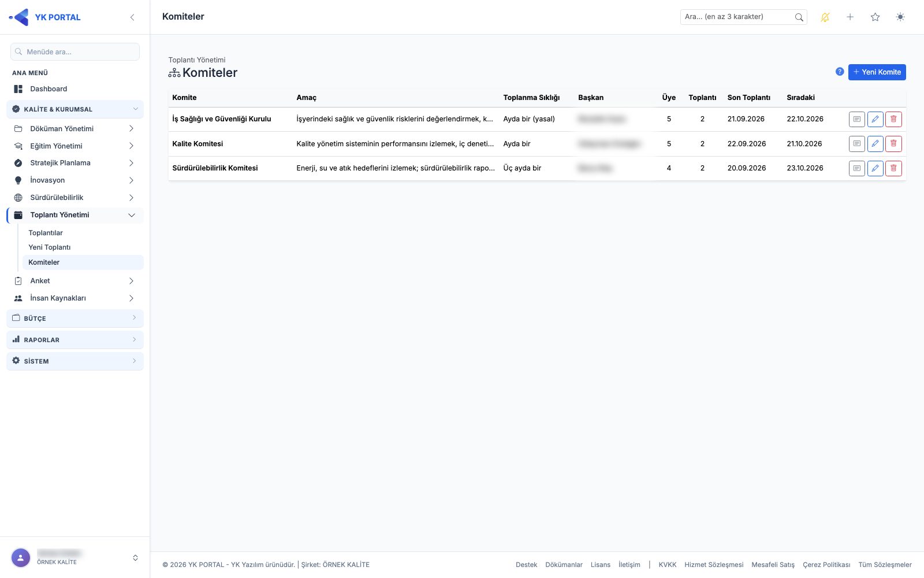View details of Kalite Komitesi
The height and width of the screenshot is (578, 924).
click(857, 144)
